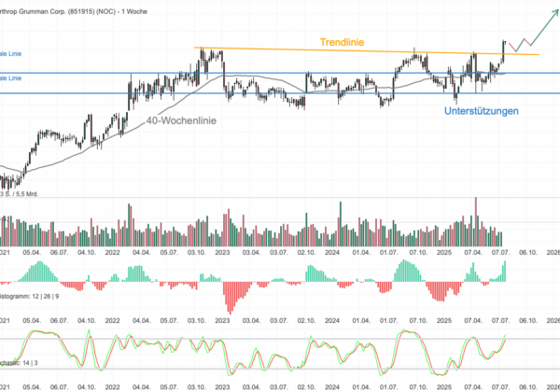560x392 pixels.
Task: Click 06.10. on the volume panel date axis
Action: (x=528, y=252)
